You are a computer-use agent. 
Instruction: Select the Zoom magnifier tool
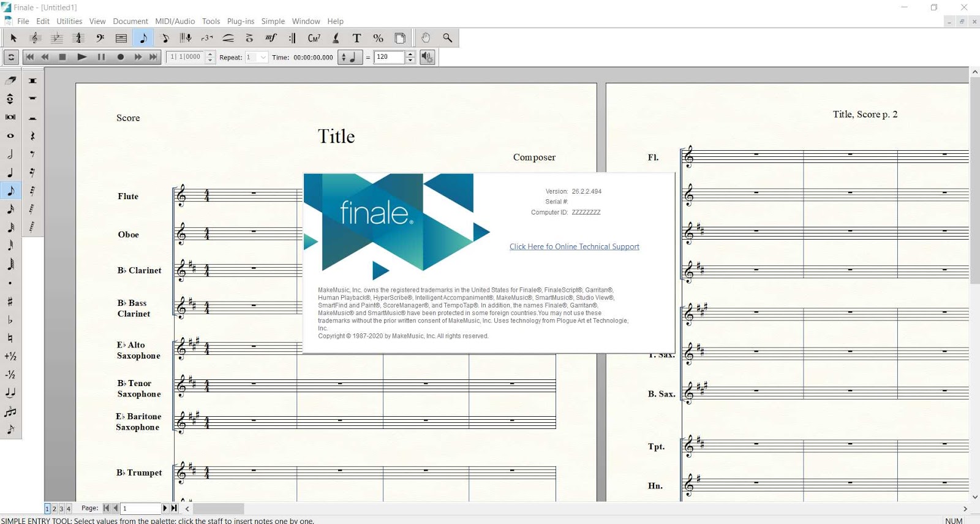coord(448,38)
